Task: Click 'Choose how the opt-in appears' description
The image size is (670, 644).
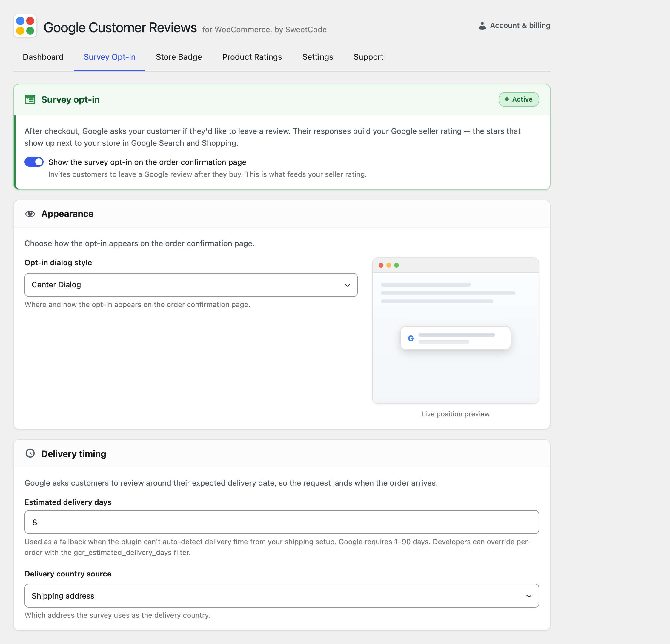Action: (139, 243)
